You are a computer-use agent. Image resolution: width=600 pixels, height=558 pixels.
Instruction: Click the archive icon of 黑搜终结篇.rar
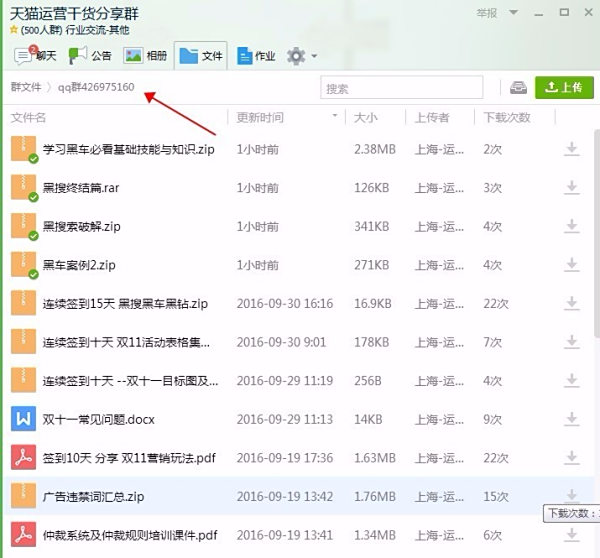pyautogui.click(x=24, y=188)
